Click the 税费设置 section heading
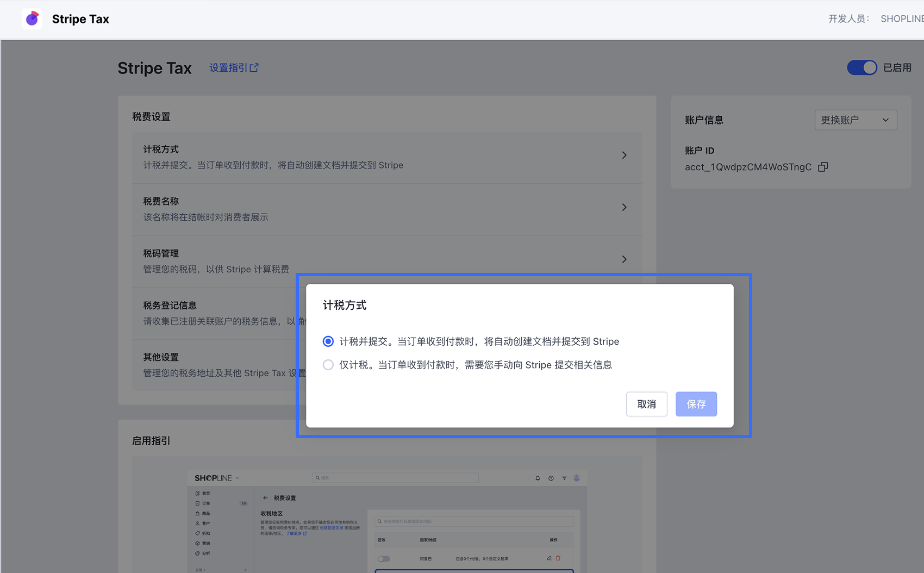This screenshot has height=573, width=924. coord(151,117)
